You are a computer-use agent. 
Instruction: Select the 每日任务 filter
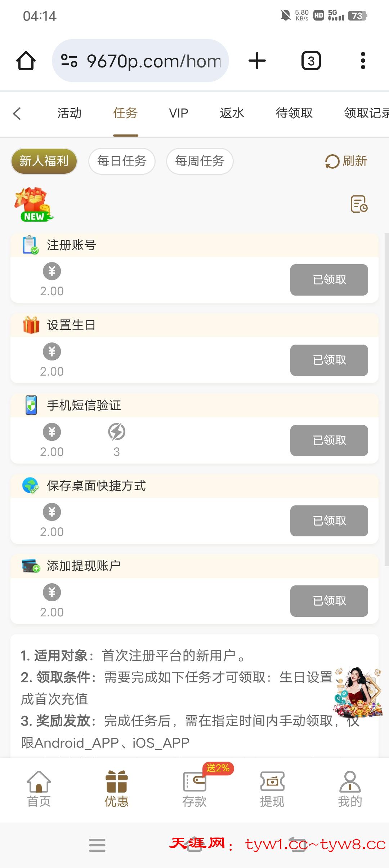tap(122, 161)
